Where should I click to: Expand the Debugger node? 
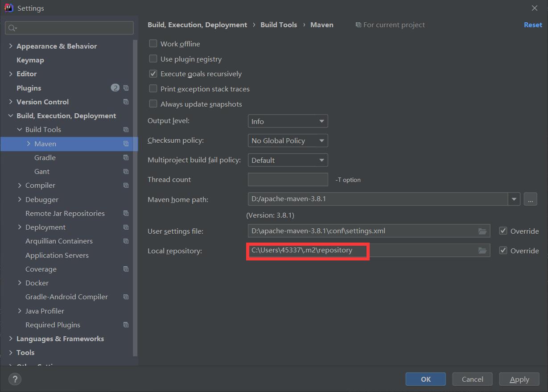pyautogui.click(x=20, y=199)
